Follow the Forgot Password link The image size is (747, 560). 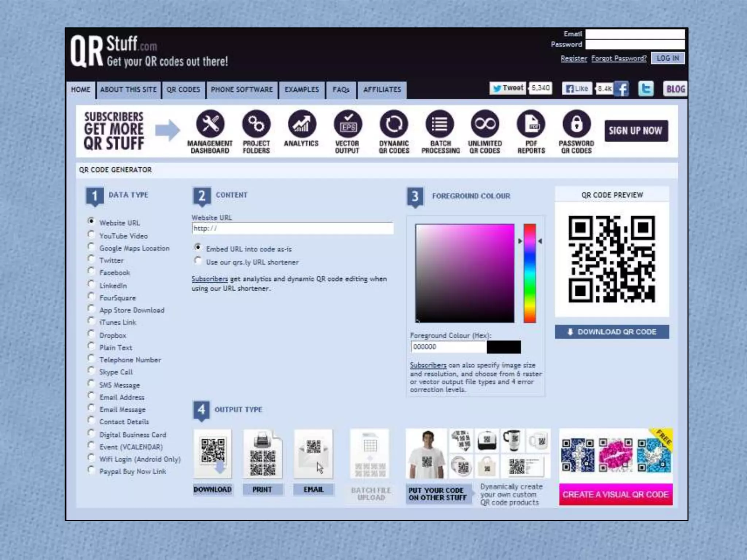click(x=619, y=58)
